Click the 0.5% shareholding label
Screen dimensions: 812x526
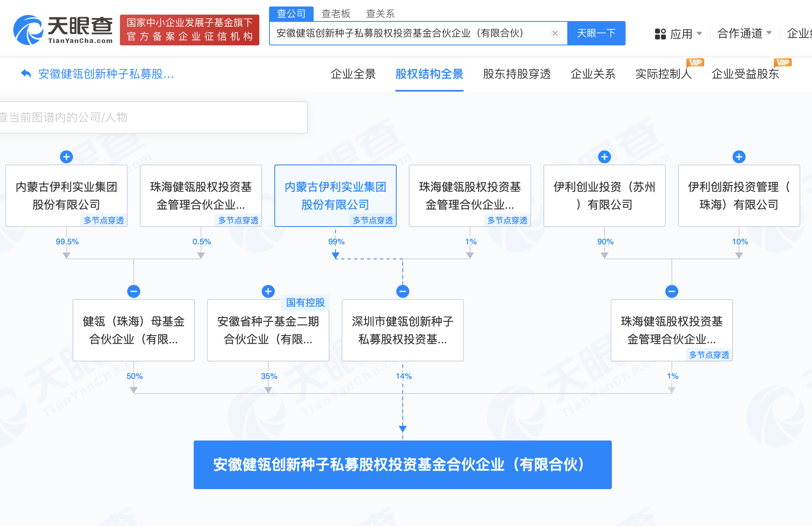(x=202, y=242)
